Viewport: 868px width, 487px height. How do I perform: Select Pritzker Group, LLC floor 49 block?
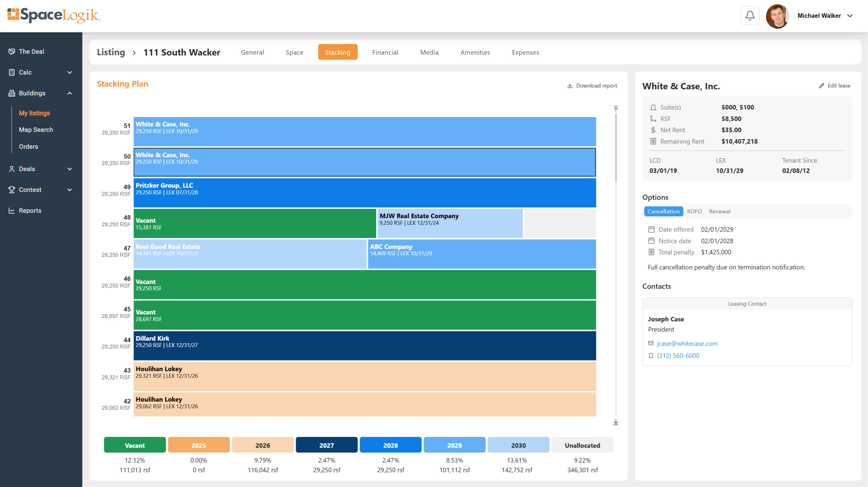pyautogui.click(x=364, y=193)
